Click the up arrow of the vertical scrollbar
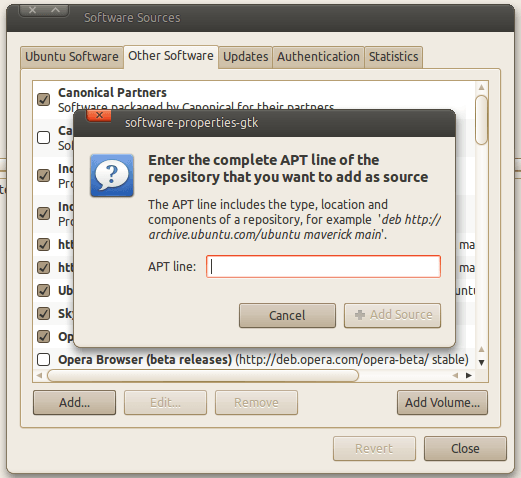This screenshot has height=478, width=521. (481, 87)
